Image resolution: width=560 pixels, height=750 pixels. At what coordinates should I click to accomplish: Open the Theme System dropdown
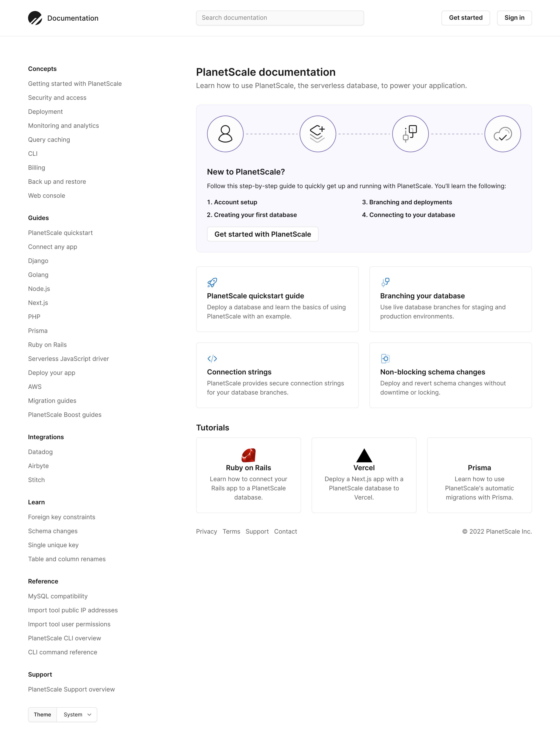coord(77,714)
